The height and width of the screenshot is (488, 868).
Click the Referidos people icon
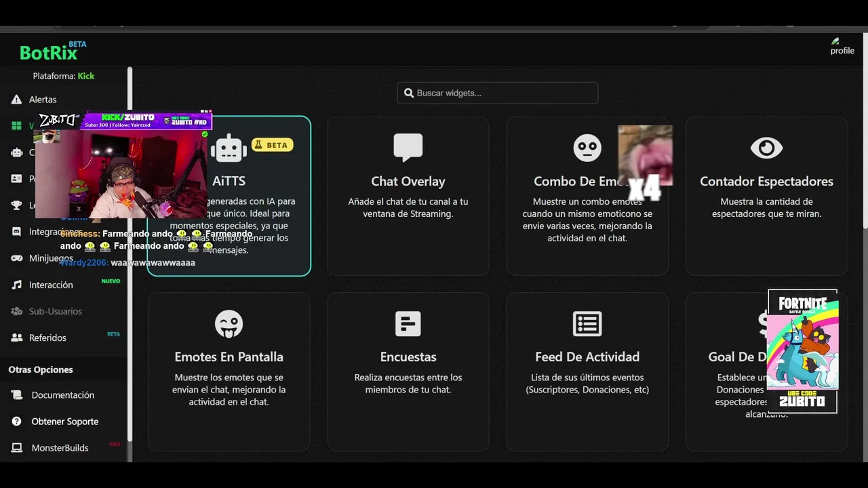point(16,338)
